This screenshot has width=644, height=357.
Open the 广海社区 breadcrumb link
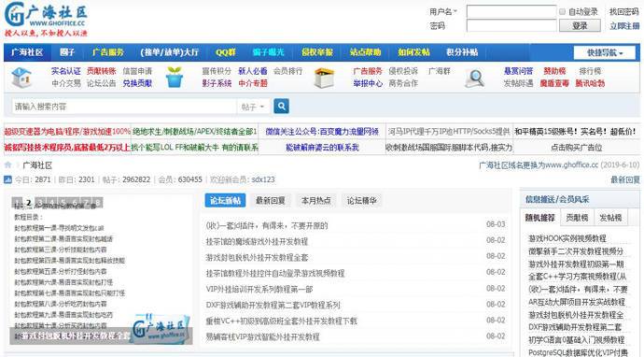point(37,165)
